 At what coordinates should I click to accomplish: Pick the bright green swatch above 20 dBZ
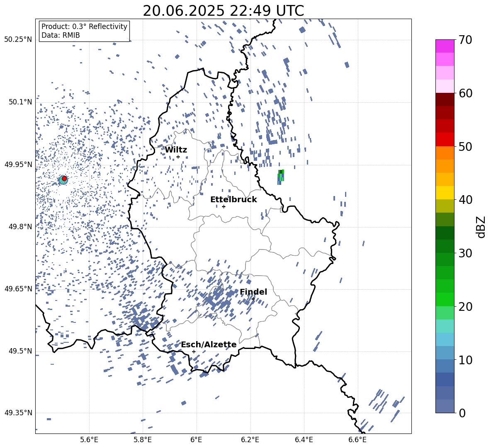(445, 299)
